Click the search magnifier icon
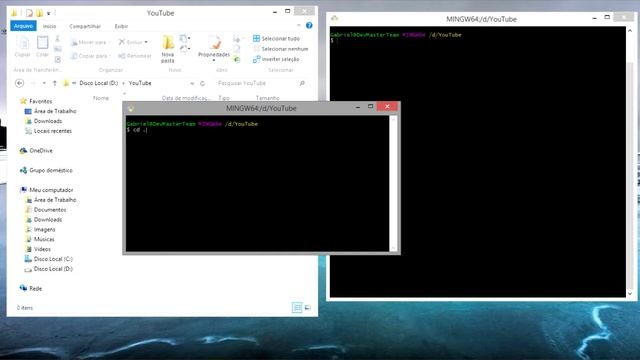This screenshot has height=360, width=640. [x=302, y=83]
